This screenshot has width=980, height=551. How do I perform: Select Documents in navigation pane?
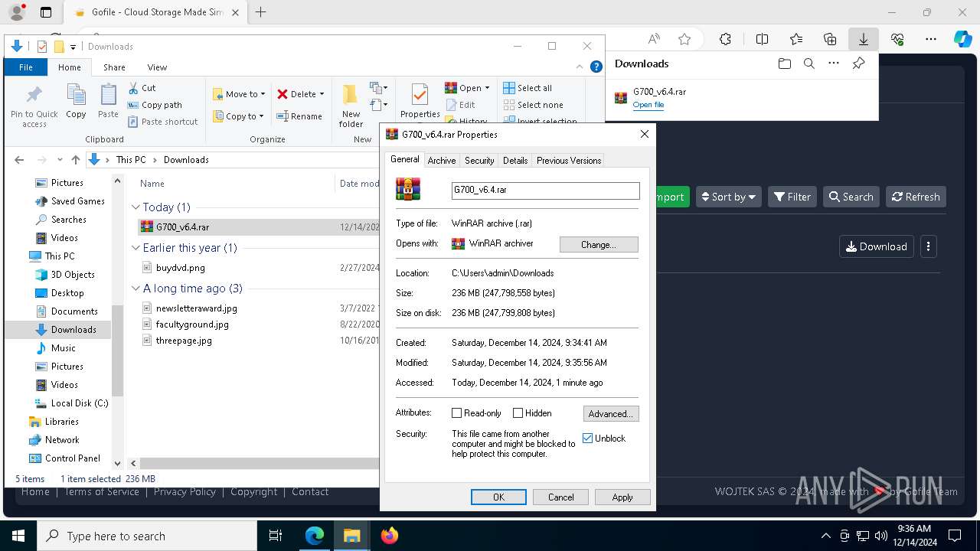74,311
